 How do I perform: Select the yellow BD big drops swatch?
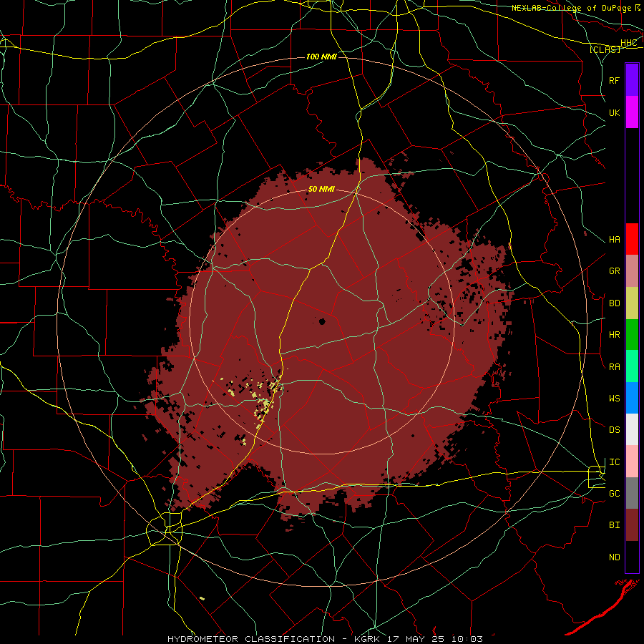point(632,303)
